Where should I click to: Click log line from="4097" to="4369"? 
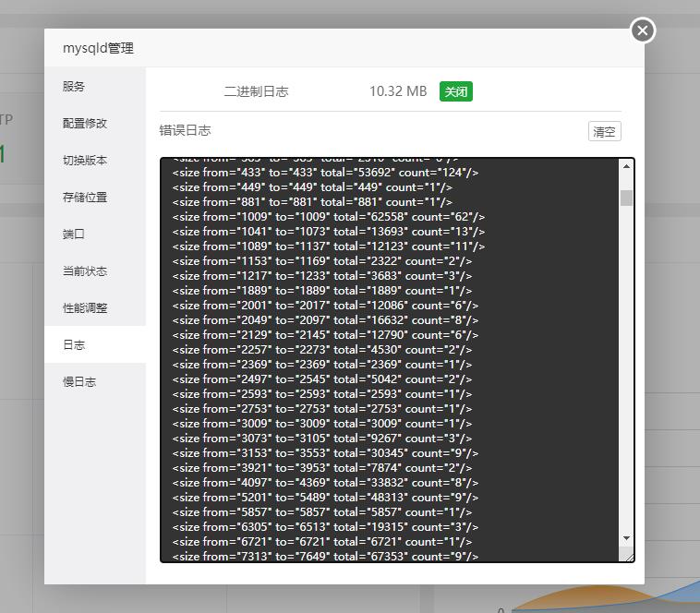[325, 482]
